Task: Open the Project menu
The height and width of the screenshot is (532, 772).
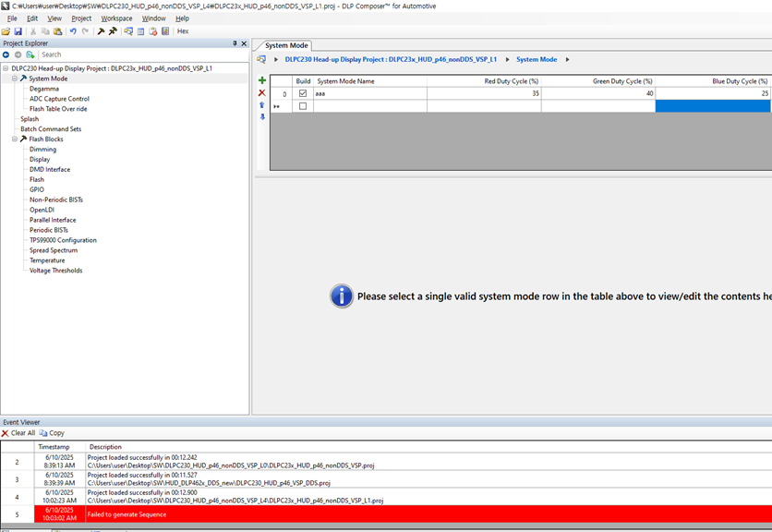Action: (81, 18)
